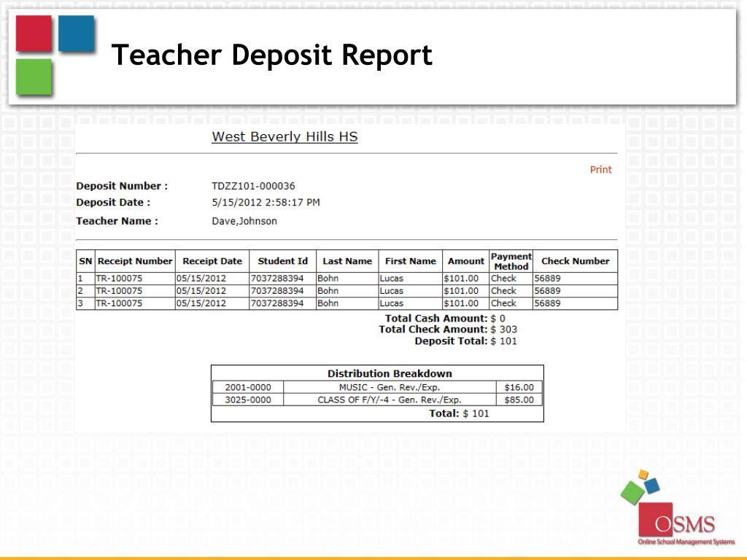747x560 pixels.
Task: Click first name Lucas in row SN 2
Action: point(391,290)
